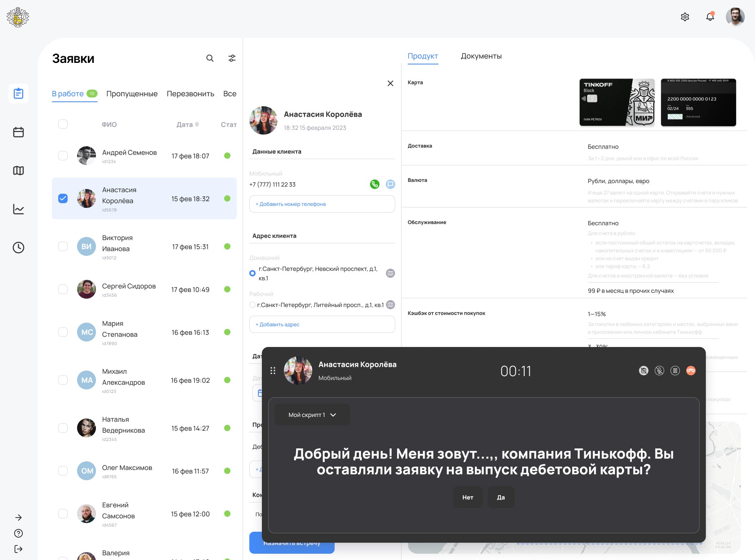Viewport: 755px width, 560px height.
Task: End the call with red hang-up button
Action: (x=691, y=371)
